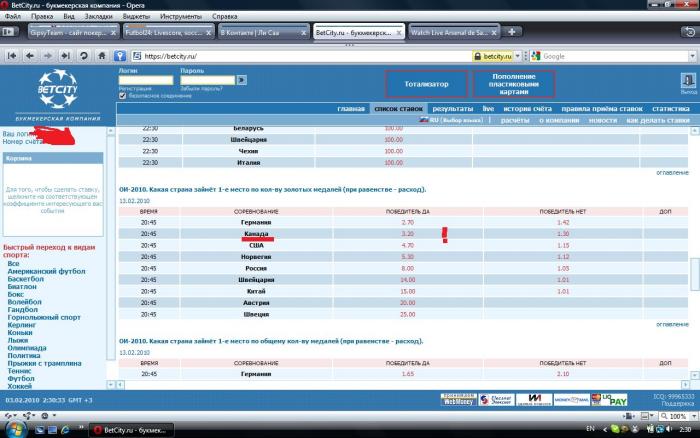This screenshot has width=700, height=438.
Task: Open the closed tabs trash icon
Action: click(689, 32)
